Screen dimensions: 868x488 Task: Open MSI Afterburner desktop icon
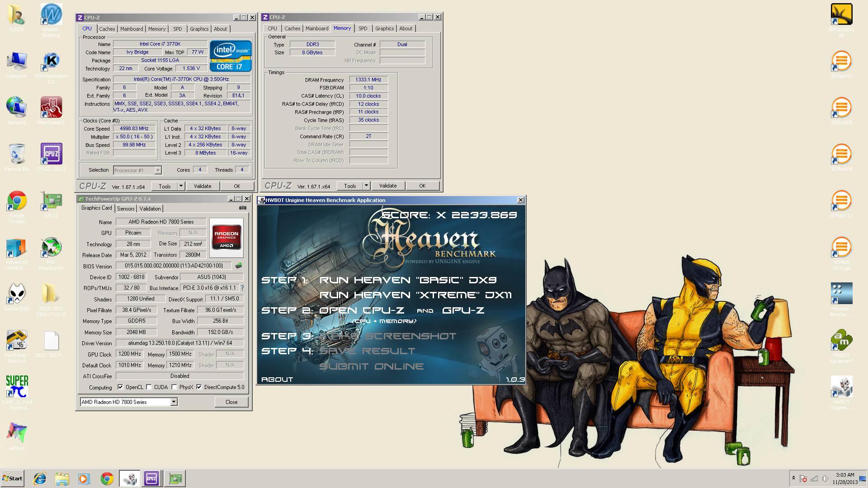pos(51,253)
